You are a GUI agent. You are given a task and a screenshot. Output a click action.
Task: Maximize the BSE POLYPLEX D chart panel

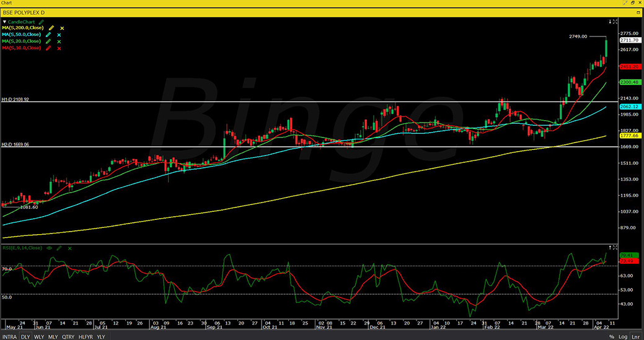(x=640, y=12)
